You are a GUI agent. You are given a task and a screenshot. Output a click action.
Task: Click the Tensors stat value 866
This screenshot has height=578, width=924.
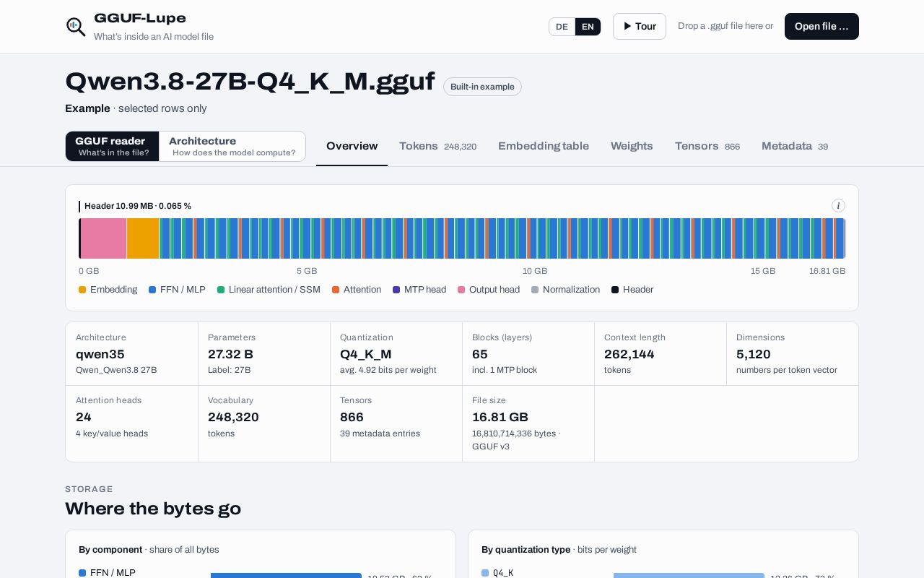tap(352, 417)
